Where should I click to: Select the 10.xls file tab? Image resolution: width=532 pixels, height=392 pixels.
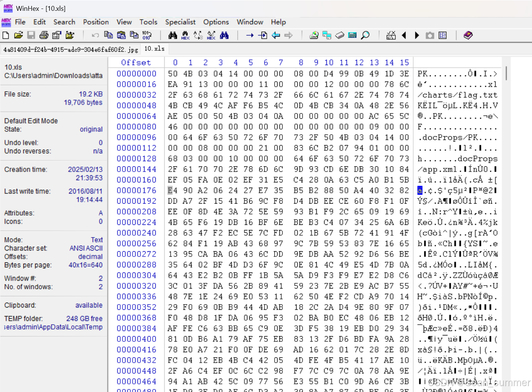click(155, 49)
